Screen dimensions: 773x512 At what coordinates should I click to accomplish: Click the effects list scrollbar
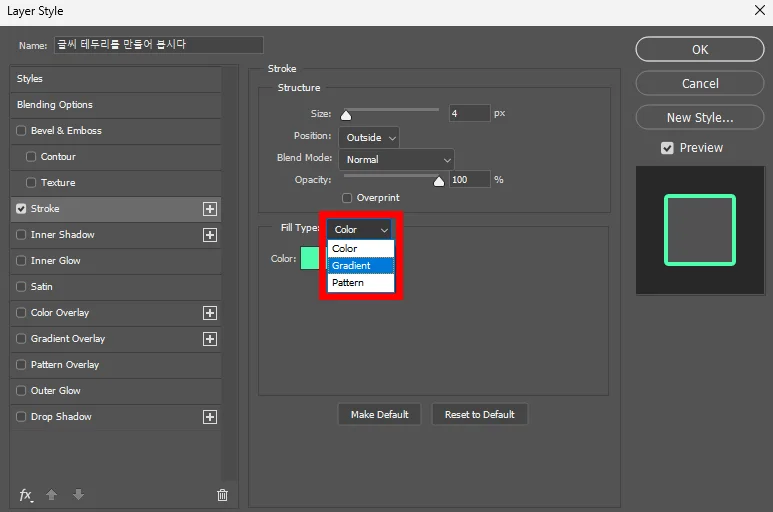(229, 273)
